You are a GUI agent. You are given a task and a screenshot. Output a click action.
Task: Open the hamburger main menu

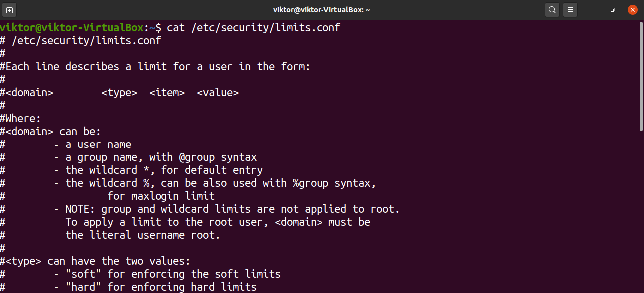click(571, 10)
